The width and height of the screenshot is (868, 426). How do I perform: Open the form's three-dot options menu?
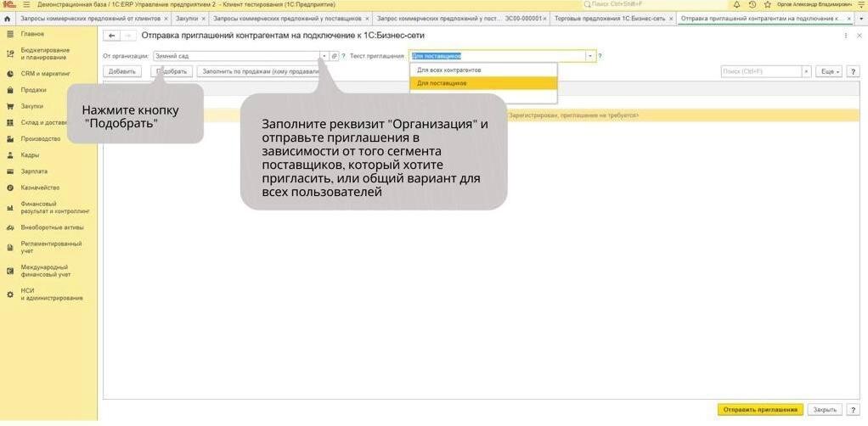pos(845,36)
